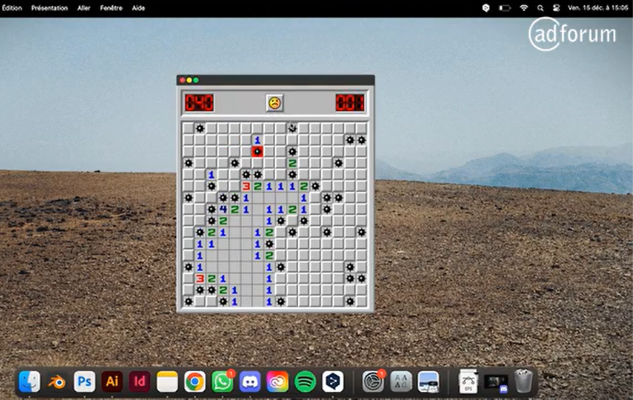Screen dimensions: 633x400
Task: Open the Trash in the dock
Action: coord(523,381)
